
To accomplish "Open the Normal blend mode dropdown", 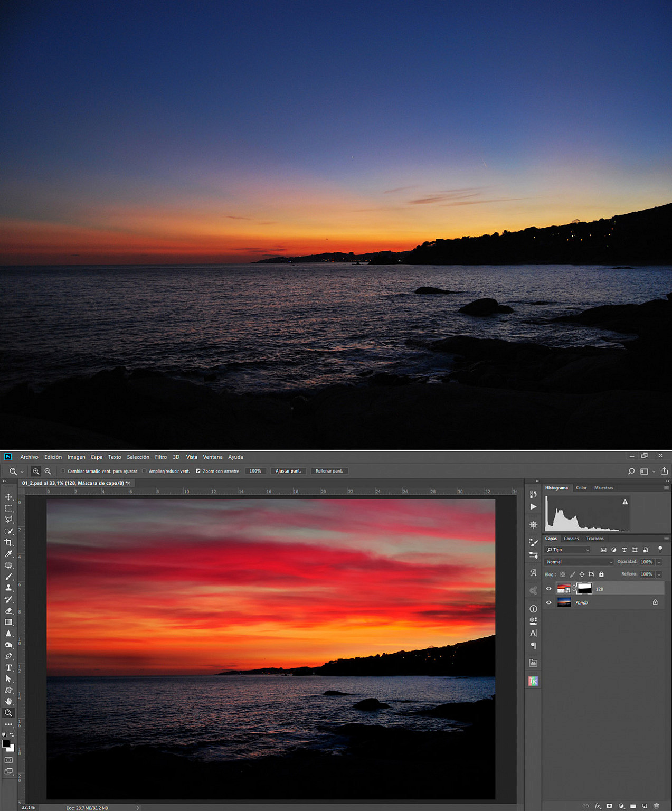I will (x=578, y=562).
